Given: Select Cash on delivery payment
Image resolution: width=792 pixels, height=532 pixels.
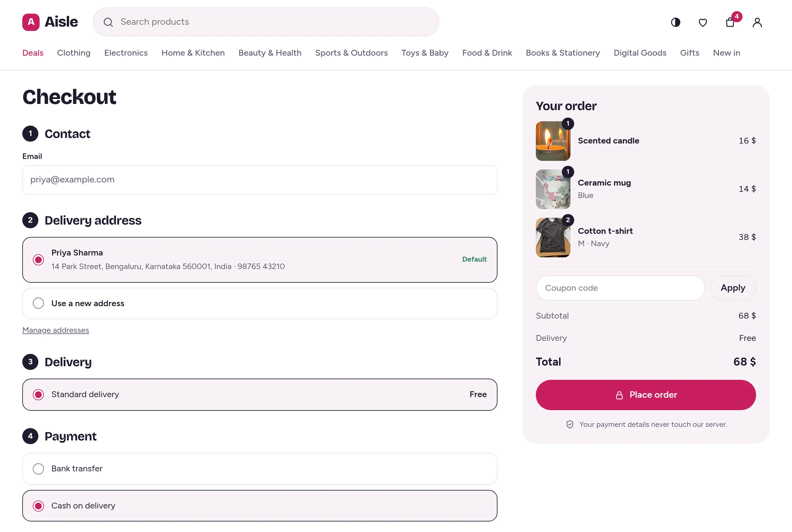Looking at the screenshot, I should coord(260,505).
